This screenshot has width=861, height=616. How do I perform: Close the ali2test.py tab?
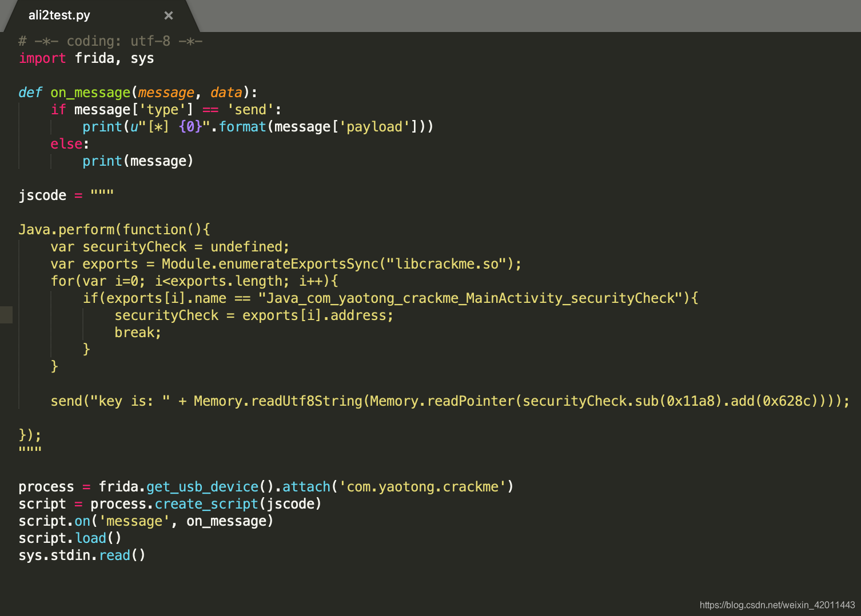coord(169,15)
